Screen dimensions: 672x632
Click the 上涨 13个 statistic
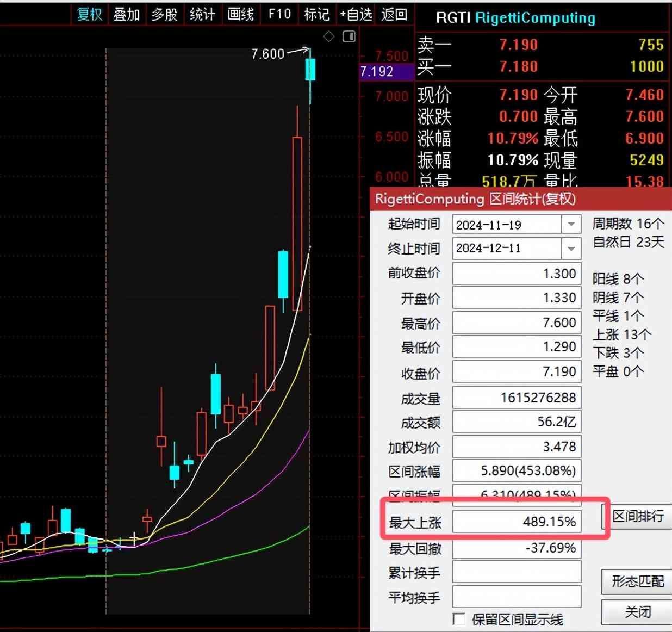(622, 335)
